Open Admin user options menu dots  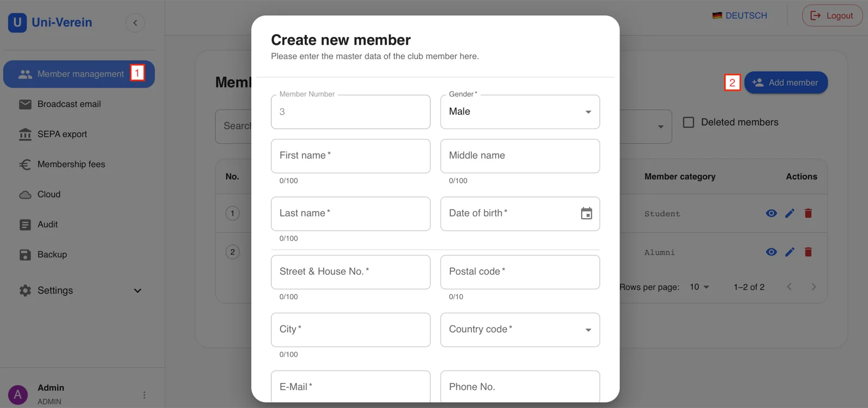point(144,395)
